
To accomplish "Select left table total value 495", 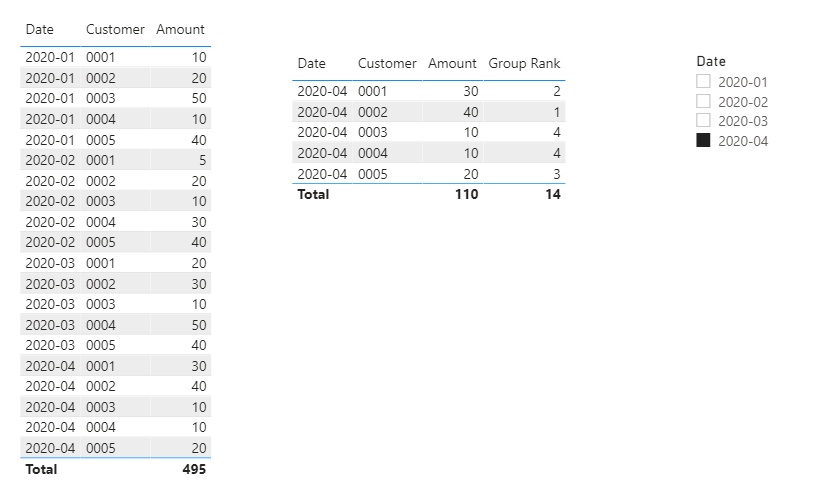I will point(194,469).
